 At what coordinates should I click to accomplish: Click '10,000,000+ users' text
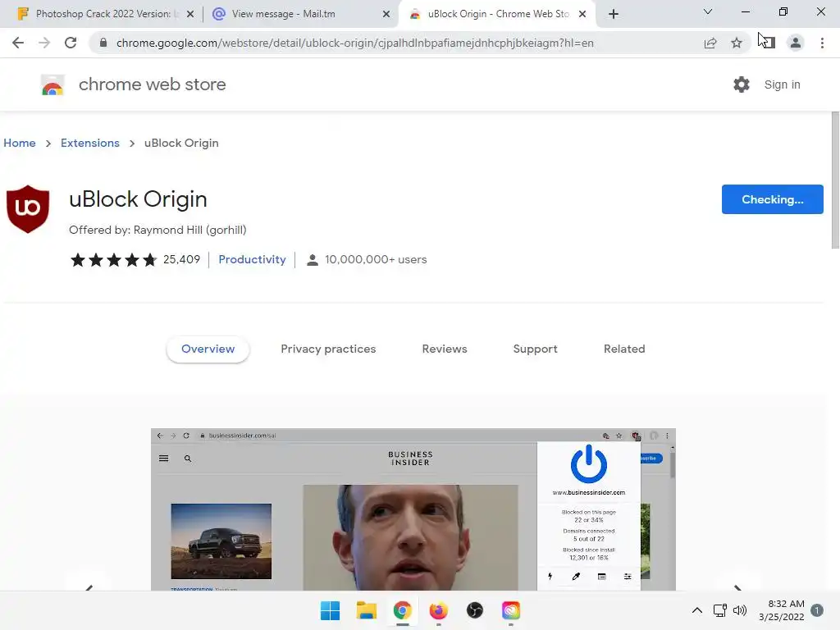pos(376,259)
